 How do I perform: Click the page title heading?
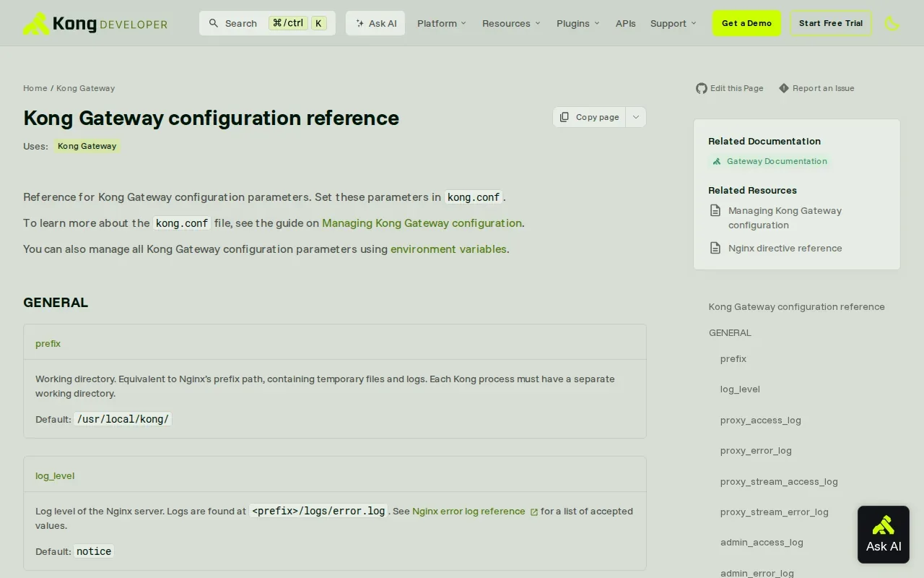point(211,117)
